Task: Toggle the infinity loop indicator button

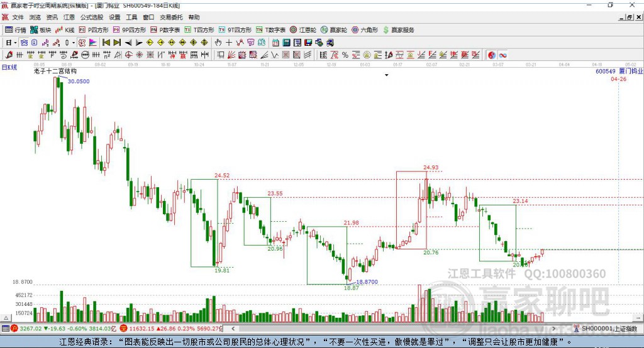Action: (502, 55)
